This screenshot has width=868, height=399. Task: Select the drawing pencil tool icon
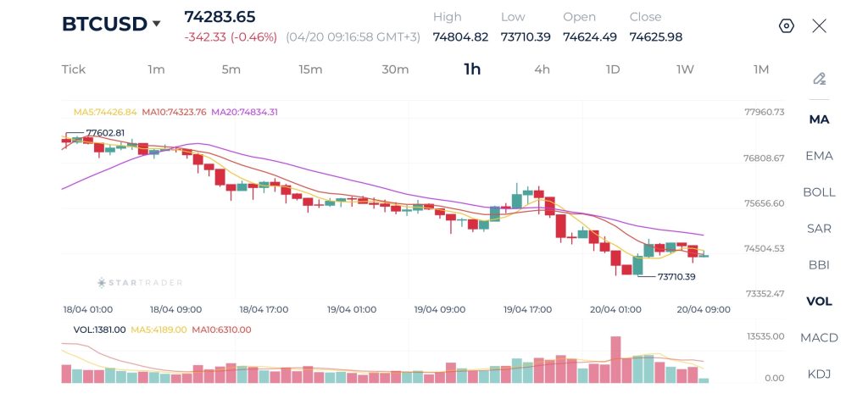coord(819,79)
